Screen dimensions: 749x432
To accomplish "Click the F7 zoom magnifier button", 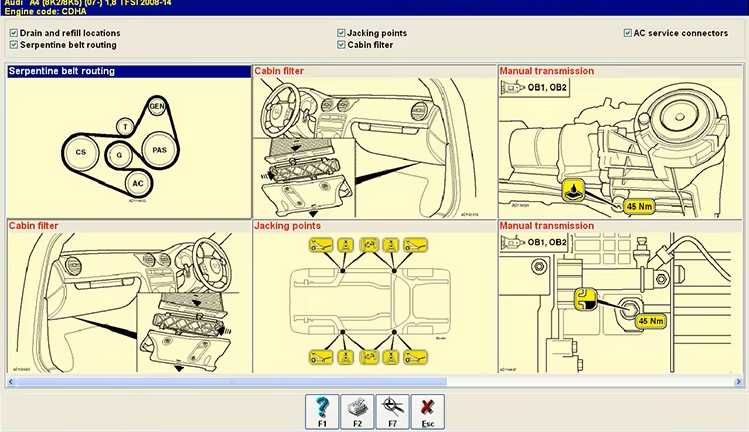I will click(x=393, y=411).
